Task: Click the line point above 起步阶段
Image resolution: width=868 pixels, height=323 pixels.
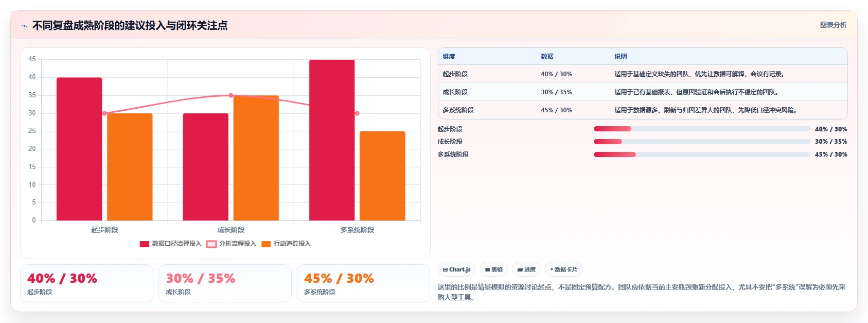Action: pos(104,113)
